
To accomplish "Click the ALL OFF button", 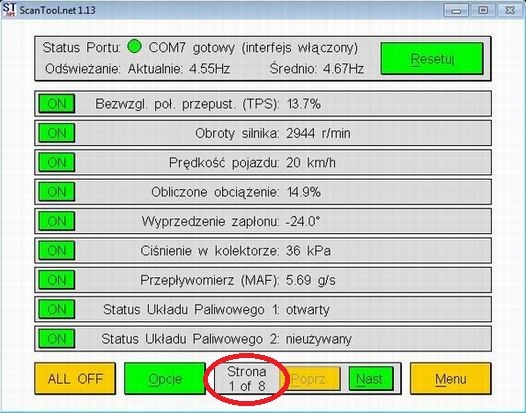I will click(75, 379).
